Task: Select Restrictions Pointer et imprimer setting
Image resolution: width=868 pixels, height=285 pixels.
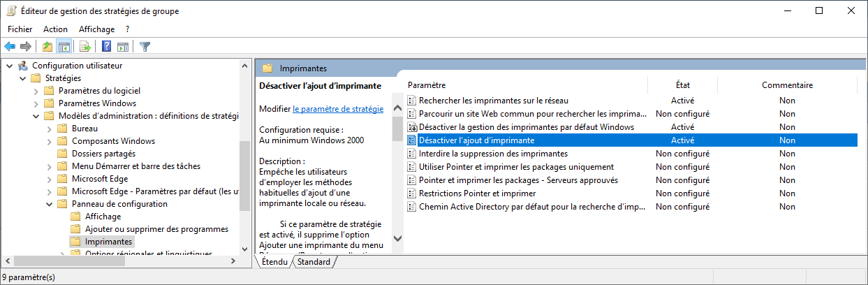Action: 477,193
